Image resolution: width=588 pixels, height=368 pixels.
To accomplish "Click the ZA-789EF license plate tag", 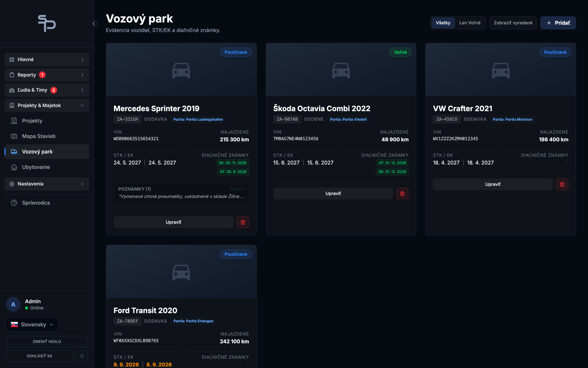I will click(x=128, y=321).
